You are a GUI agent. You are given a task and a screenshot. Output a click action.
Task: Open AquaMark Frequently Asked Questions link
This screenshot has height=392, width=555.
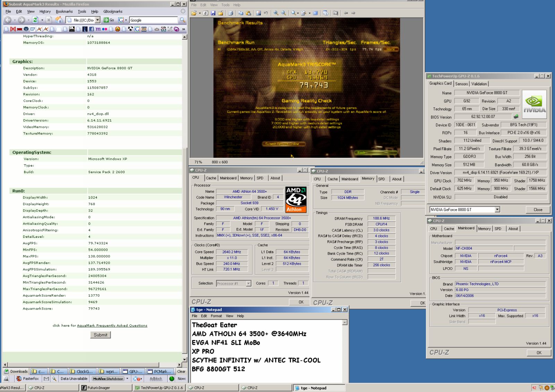pyautogui.click(x=112, y=325)
